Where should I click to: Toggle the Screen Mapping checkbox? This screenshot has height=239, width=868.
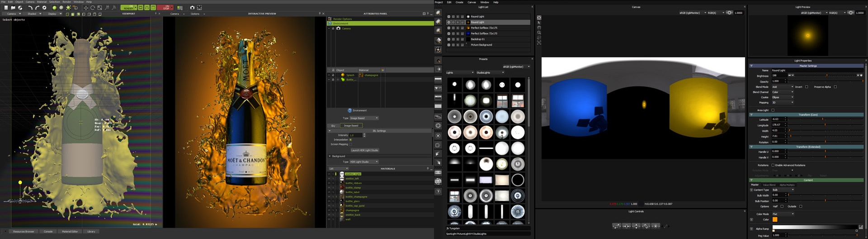350,144
